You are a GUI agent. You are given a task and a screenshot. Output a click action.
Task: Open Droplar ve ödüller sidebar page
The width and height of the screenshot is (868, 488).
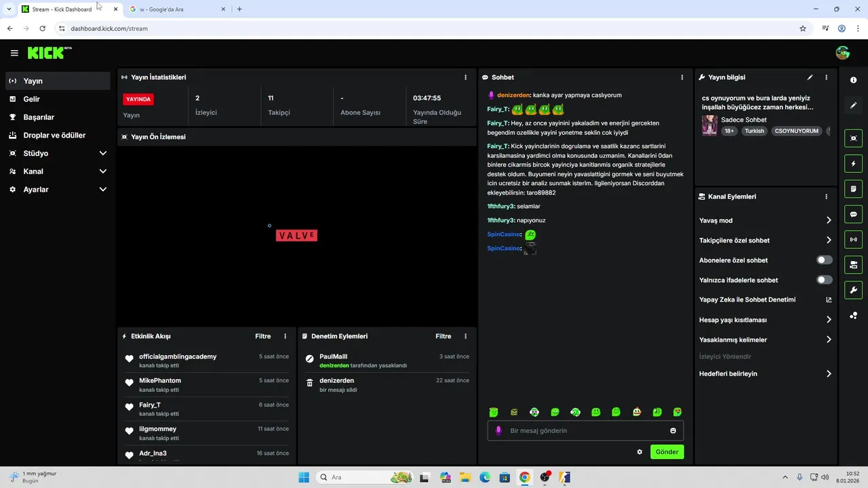[58, 136]
